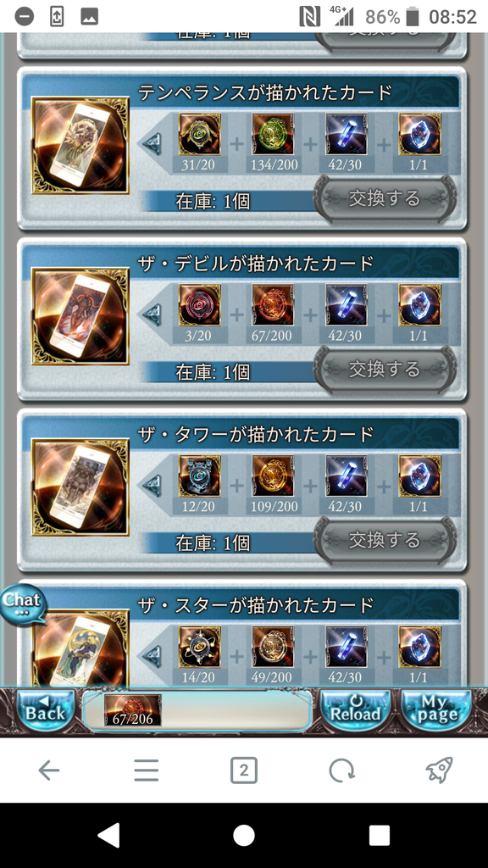Tap the Temperance card thumbnail

pos(80,146)
